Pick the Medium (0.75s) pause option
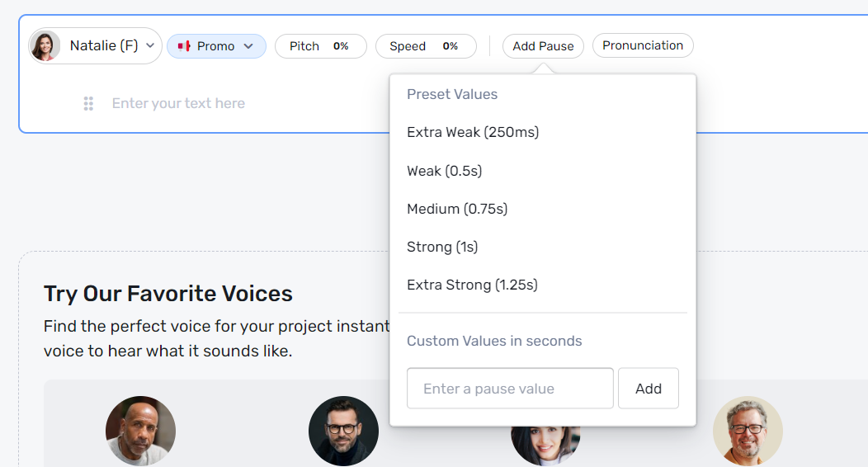 pos(457,209)
